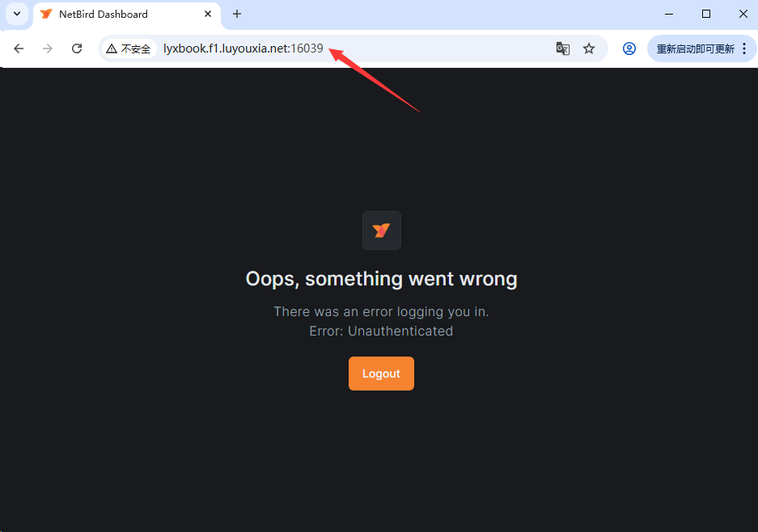758x532 pixels.
Task: Click the orange Logout button
Action: (x=381, y=374)
